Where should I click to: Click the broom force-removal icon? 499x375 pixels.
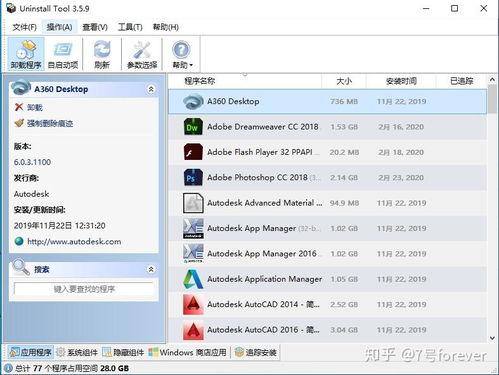(19, 123)
